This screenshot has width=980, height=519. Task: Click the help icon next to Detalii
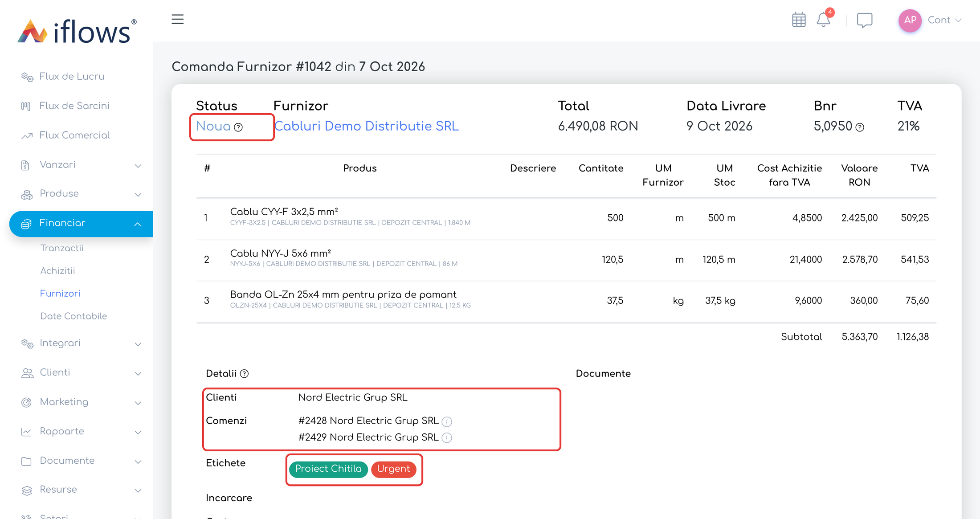tap(245, 374)
